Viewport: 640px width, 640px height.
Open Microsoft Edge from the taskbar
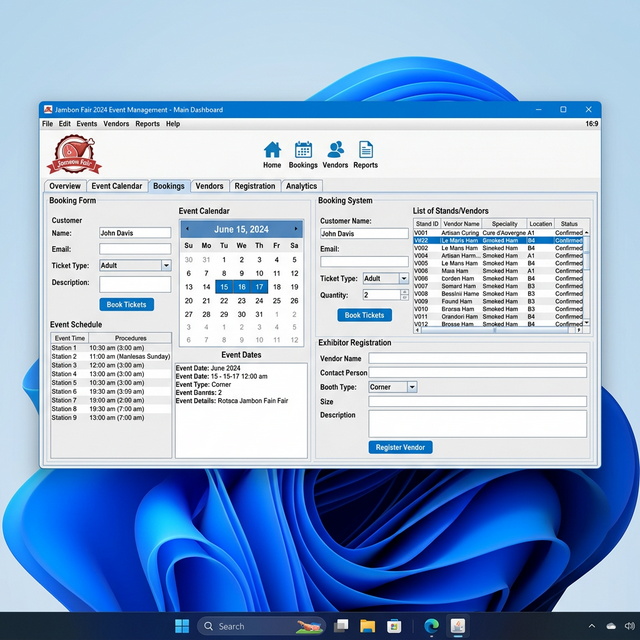coord(429,626)
